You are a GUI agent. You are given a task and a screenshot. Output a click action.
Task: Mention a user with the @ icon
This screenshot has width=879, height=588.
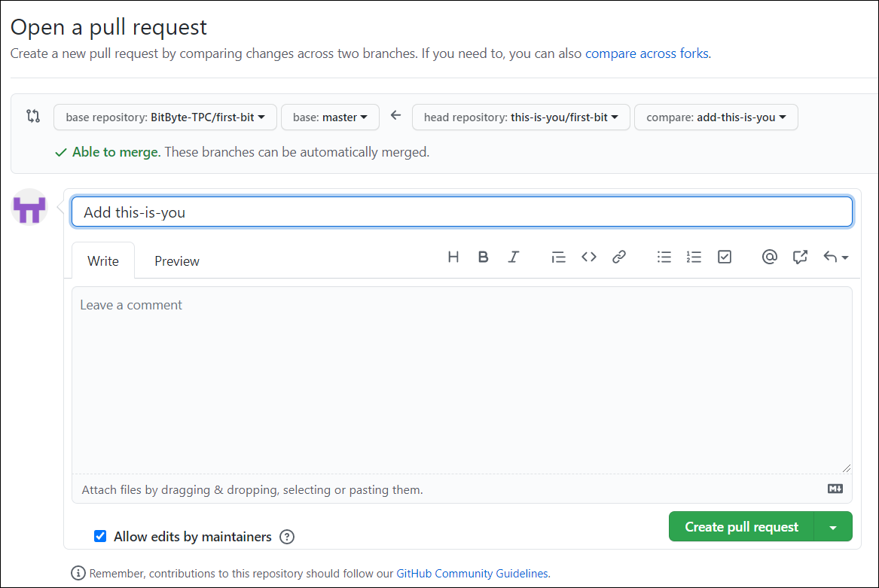coord(769,257)
